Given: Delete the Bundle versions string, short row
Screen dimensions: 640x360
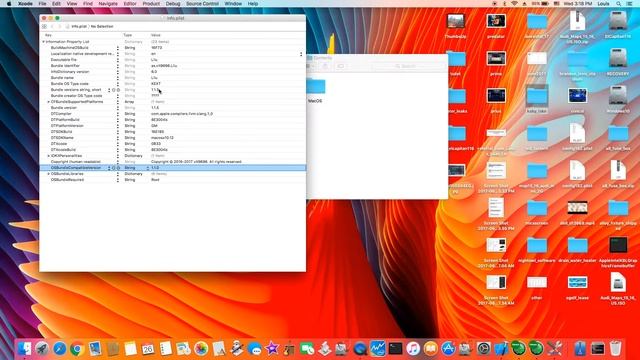Looking at the screenshot, I should click(118, 90).
